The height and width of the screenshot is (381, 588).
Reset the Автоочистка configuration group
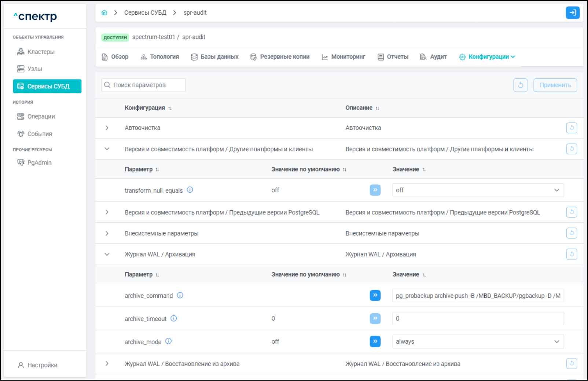tap(572, 128)
